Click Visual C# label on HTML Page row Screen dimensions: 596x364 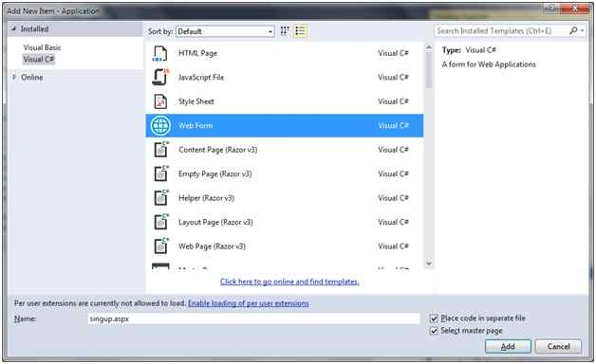pyautogui.click(x=393, y=53)
